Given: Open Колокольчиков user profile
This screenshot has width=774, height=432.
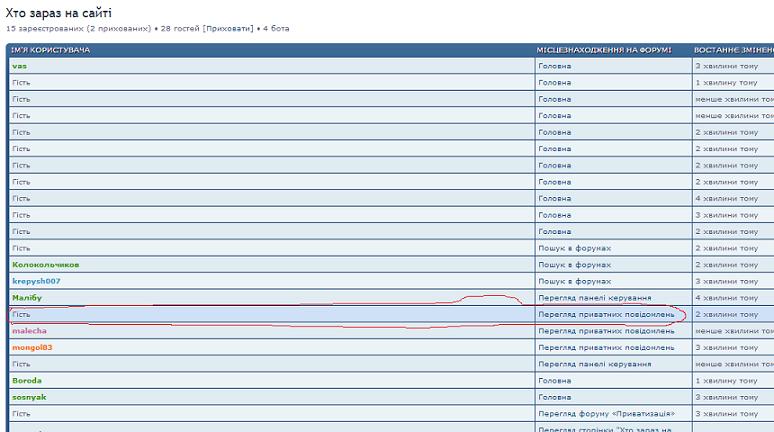Looking at the screenshot, I should 45,265.
